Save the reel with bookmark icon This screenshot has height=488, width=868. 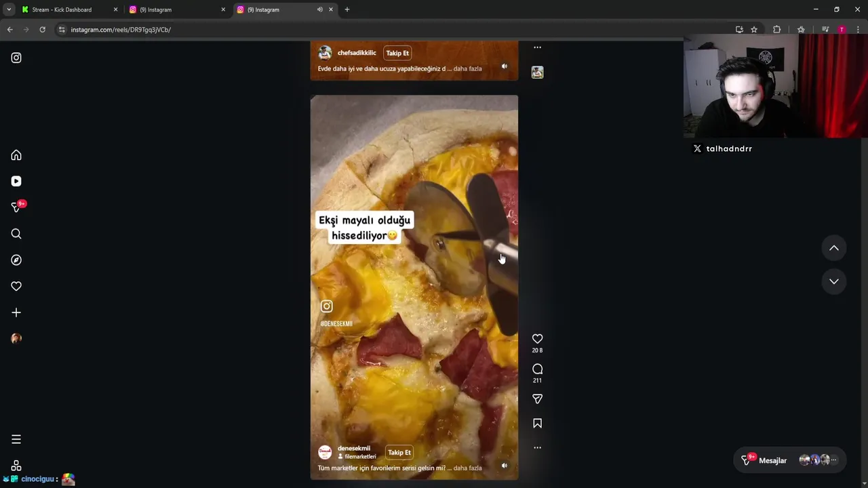[537, 424]
